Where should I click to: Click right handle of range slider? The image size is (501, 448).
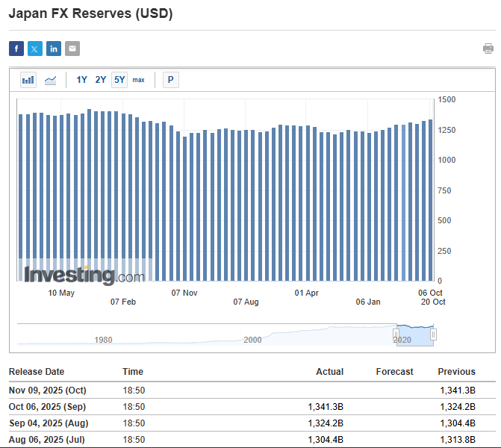(433, 335)
